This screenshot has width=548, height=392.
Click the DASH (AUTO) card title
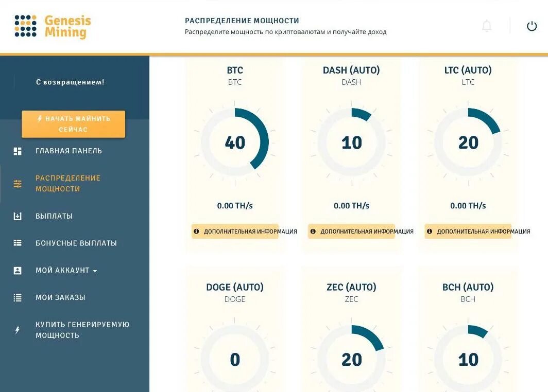click(x=351, y=70)
